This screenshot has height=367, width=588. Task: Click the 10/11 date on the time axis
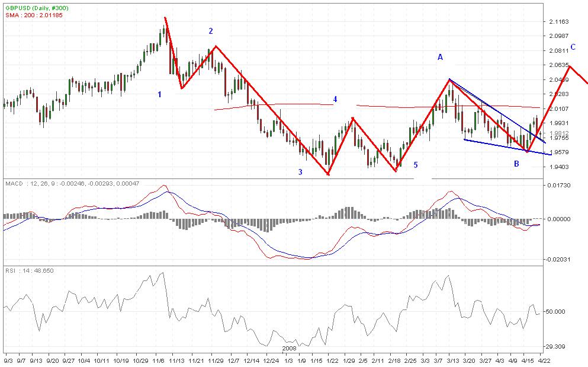[102, 360]
